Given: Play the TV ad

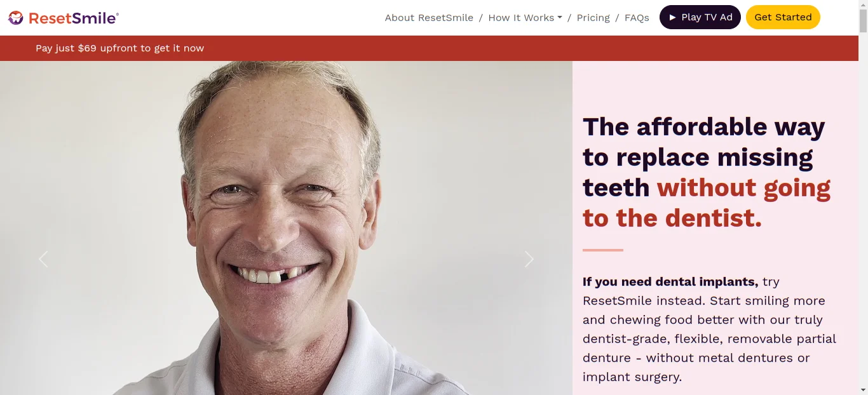Looking at the screenshot, I should click(x=700, y=17).
